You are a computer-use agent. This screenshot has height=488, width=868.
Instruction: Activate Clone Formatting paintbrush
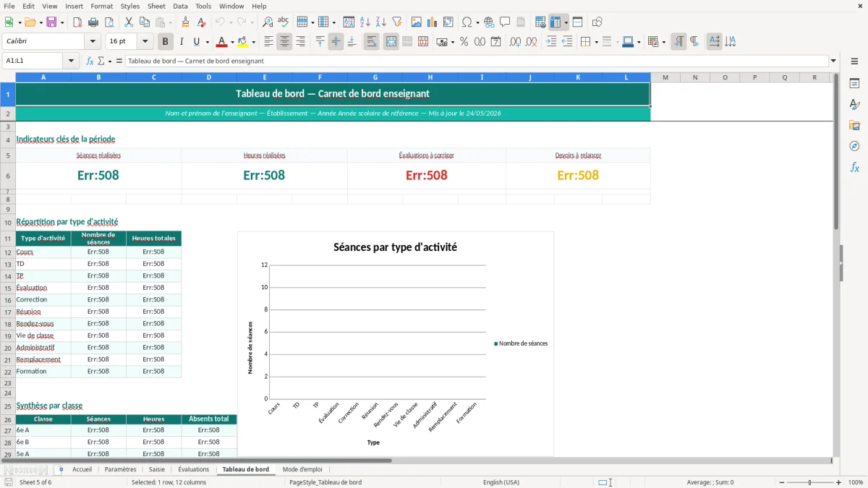(186, 22)
